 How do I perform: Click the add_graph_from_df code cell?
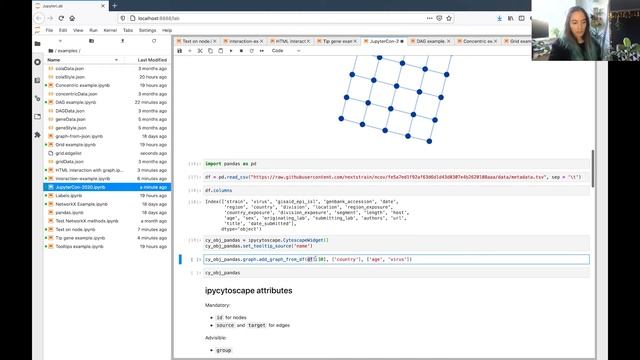pos(396,259)
